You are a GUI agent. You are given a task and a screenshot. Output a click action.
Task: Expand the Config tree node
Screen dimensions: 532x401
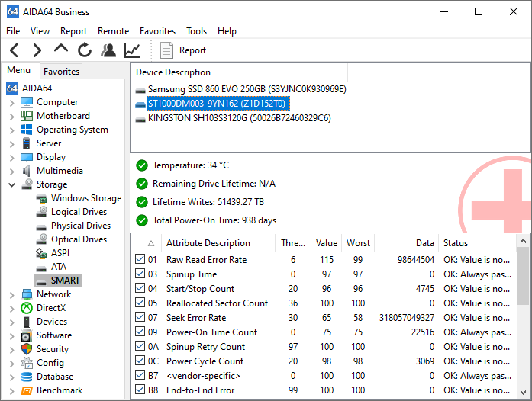12,364
